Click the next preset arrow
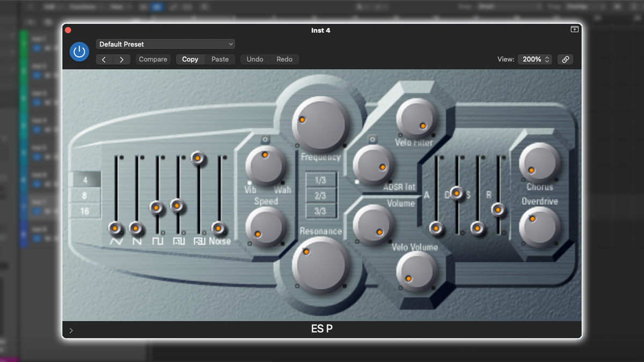 [x=121, y=59]
